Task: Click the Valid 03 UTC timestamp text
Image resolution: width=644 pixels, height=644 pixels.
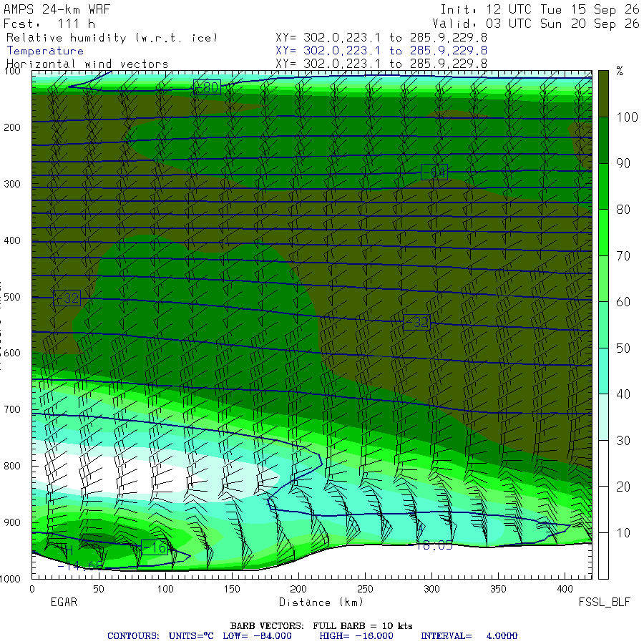Action: click(536, 24)
